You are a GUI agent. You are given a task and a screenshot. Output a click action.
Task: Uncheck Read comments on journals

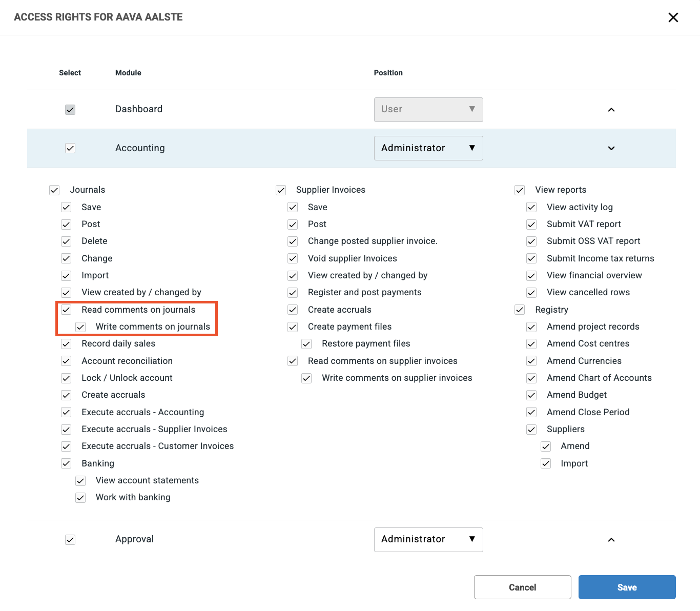click(66, 310)
